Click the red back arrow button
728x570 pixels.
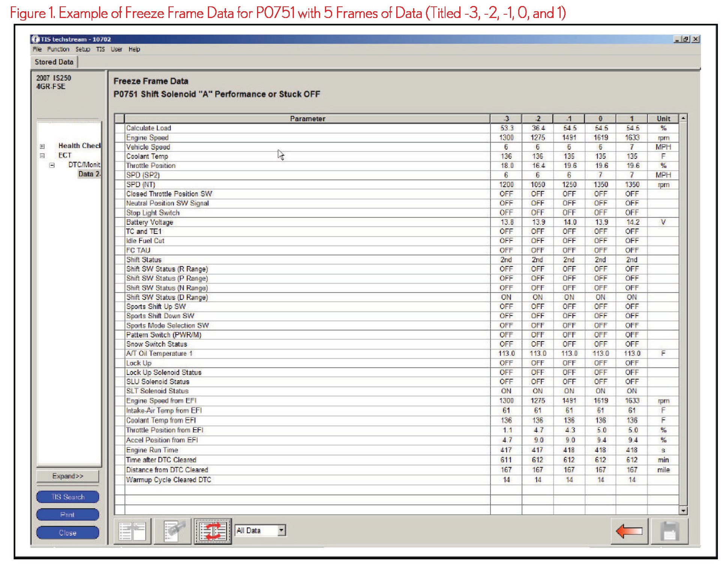point(629,531)
